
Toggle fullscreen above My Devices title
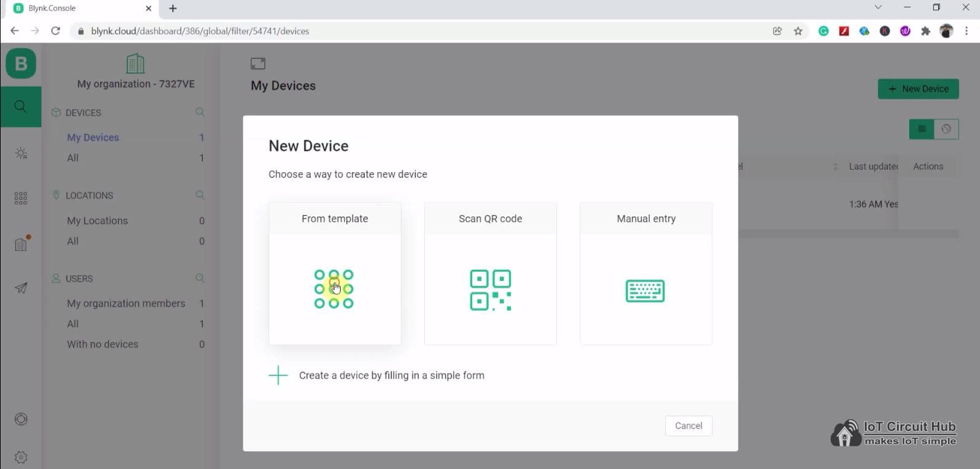pyautogui.click(x=258, y=63)
